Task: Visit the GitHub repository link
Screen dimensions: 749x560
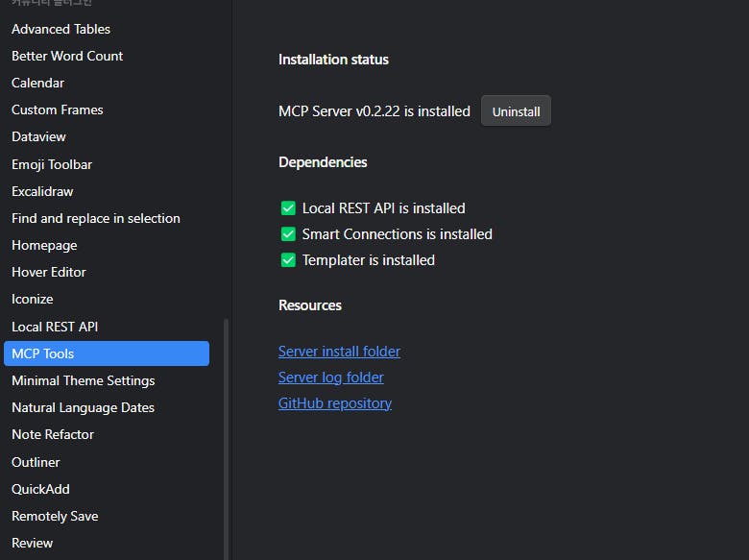Action: pos(335,403)
